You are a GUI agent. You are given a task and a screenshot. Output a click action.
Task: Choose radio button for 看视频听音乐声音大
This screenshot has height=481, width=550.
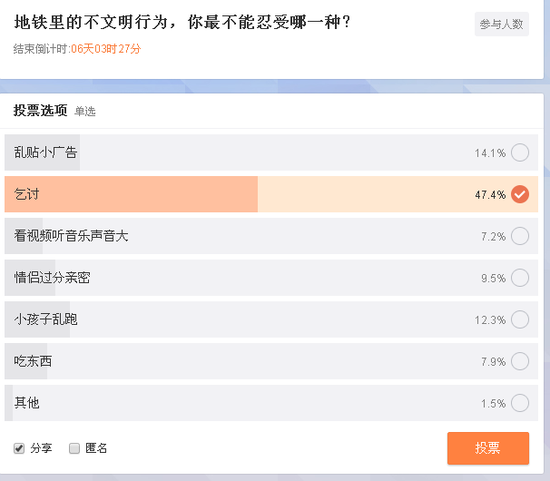pos(520,236)
